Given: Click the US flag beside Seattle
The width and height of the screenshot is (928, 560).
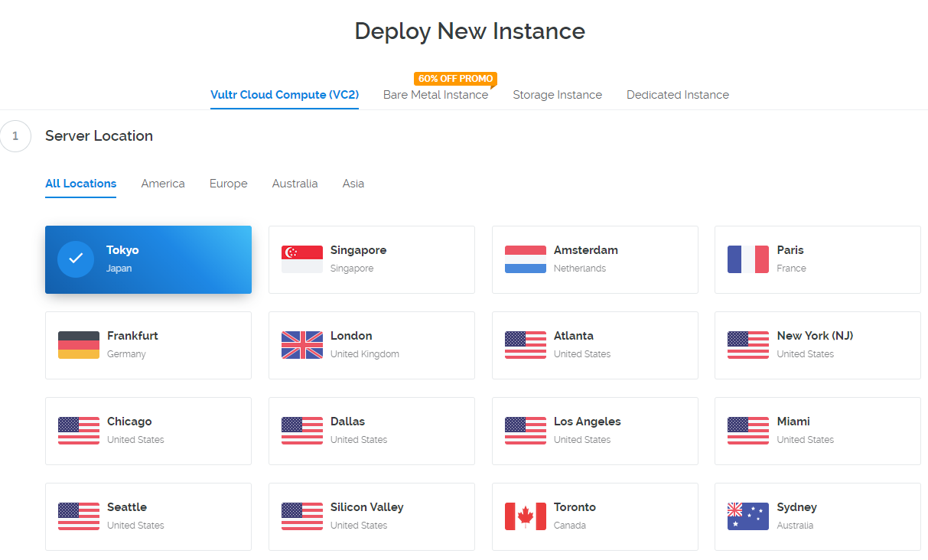Looking at the screenshot, I should pos(79,516).
